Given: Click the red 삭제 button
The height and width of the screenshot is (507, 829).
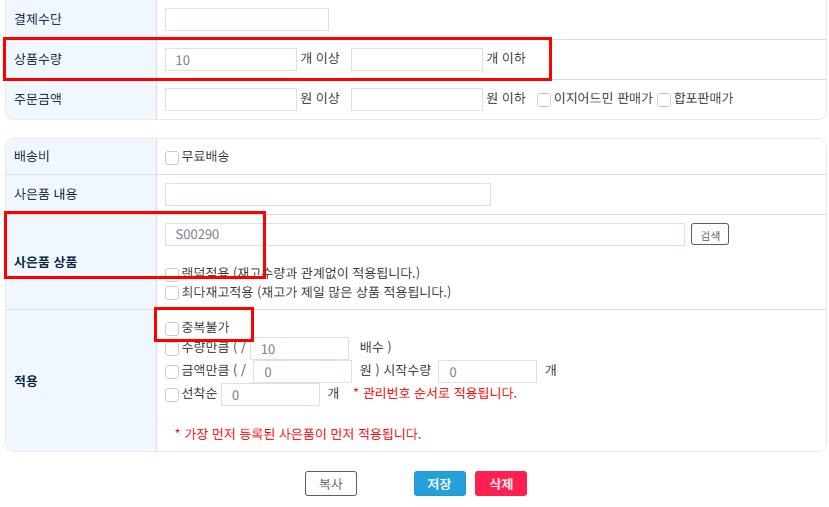Looking at the screenshot, I should point(501,484).
